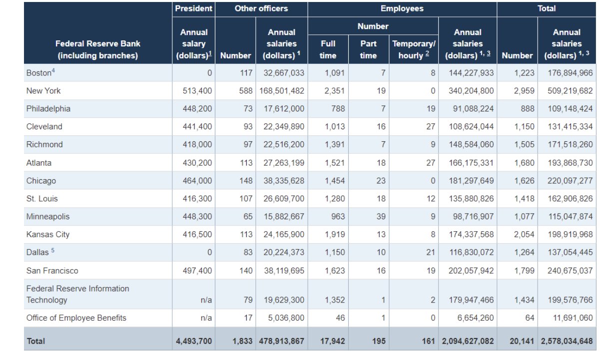607x364 pixels.
Task: Select the San Francisco row label
Action: [x=52, y=271]
